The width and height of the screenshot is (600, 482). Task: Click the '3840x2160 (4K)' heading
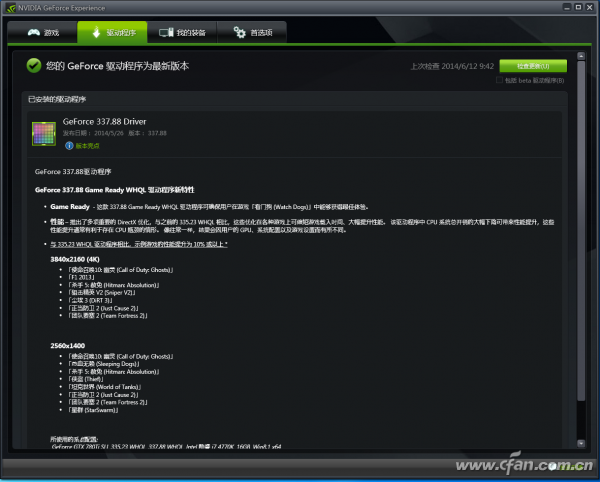pyautogui.click(x=75, y=259)
